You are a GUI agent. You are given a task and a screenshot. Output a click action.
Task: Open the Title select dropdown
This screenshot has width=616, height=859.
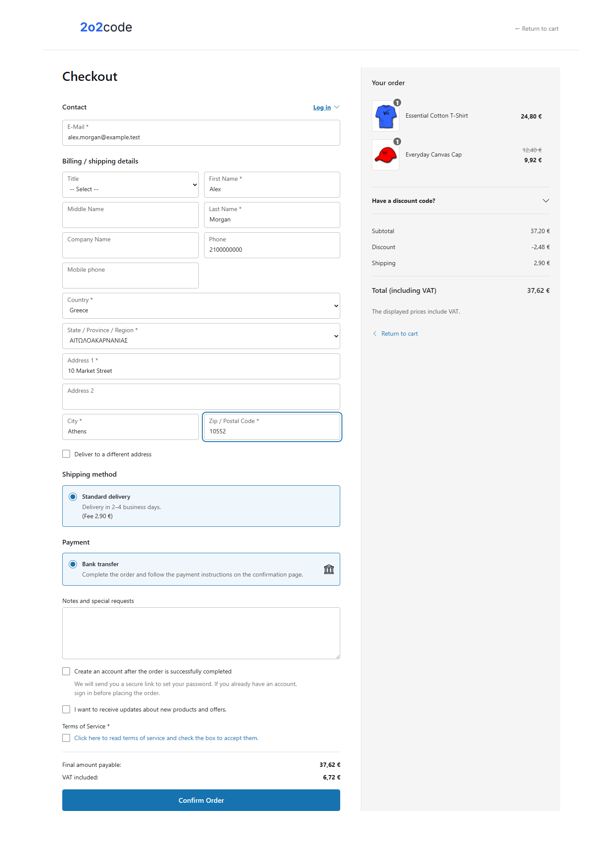(x=131, y=185)
